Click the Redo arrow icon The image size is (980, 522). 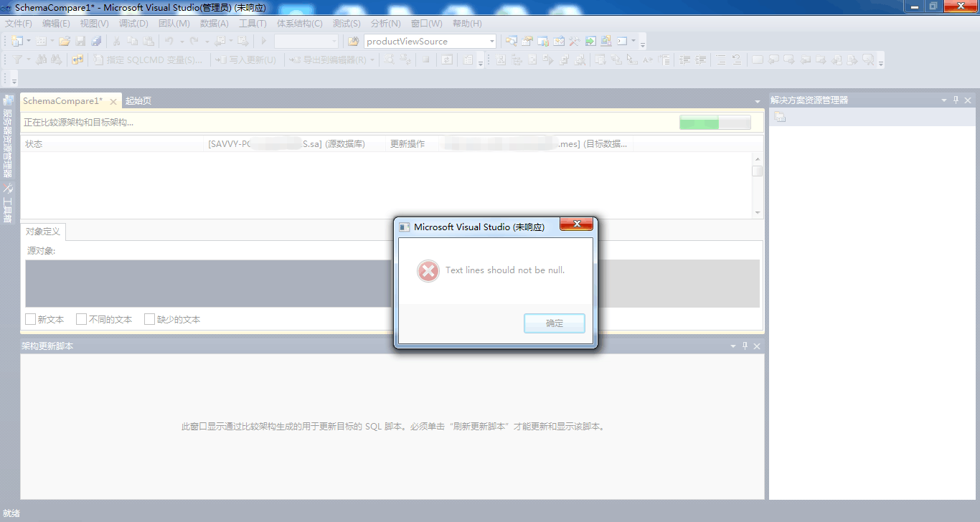194,41
